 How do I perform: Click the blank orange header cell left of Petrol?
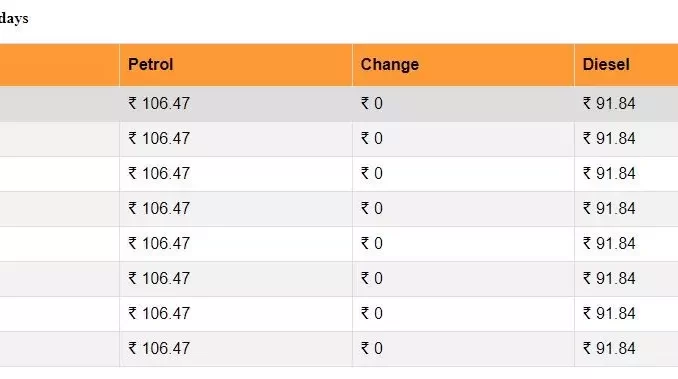59,65
